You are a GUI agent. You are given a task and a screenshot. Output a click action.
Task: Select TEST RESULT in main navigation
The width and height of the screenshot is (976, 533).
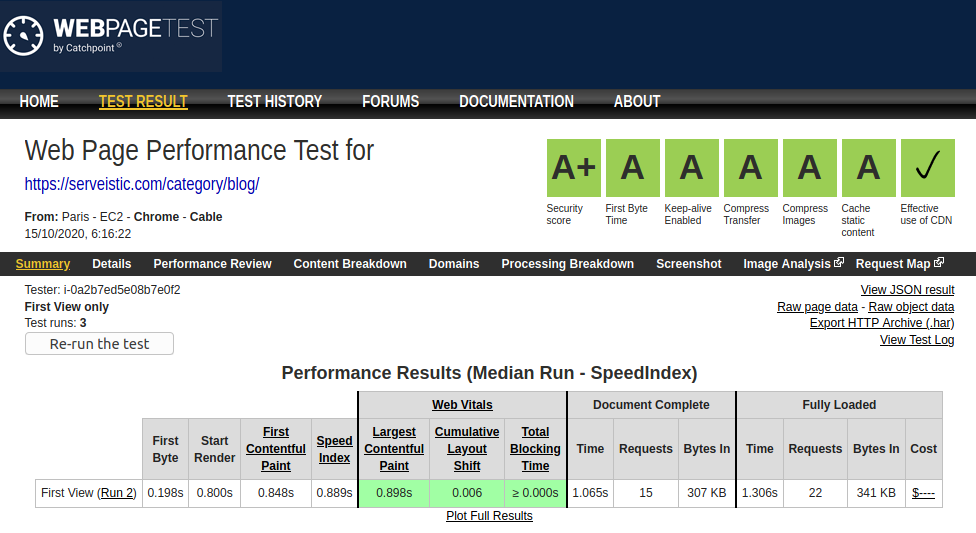click(143, 101)
